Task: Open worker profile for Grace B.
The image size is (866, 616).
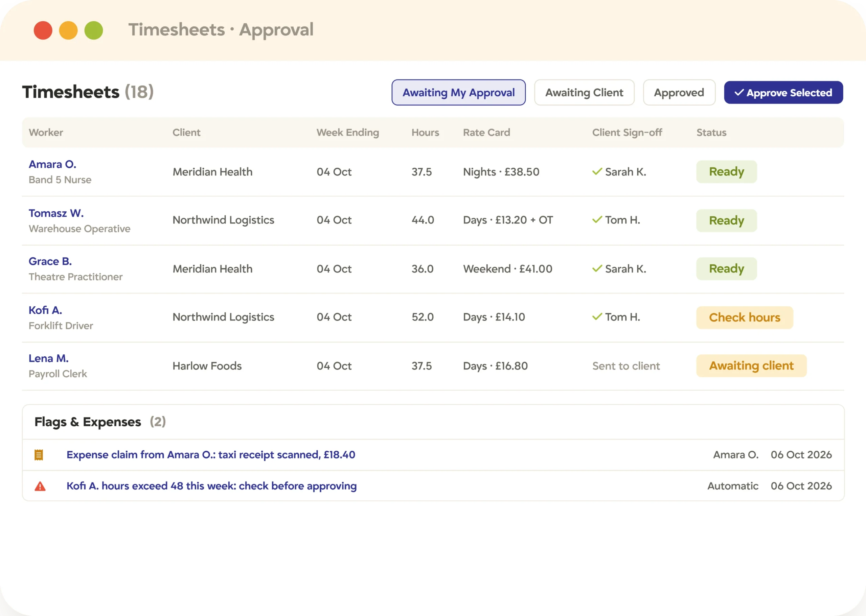Action: coord(50,261)
